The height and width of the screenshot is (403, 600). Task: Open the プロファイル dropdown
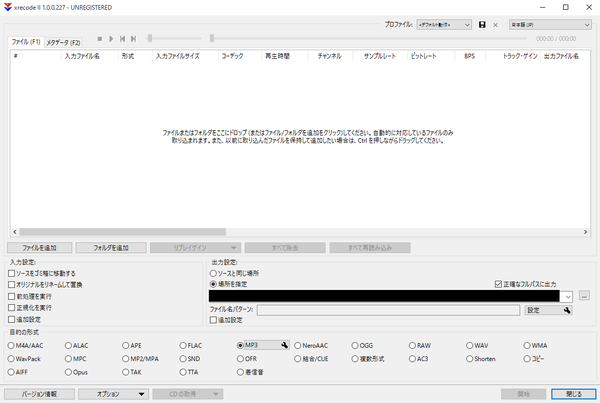(x=444, y=24)
